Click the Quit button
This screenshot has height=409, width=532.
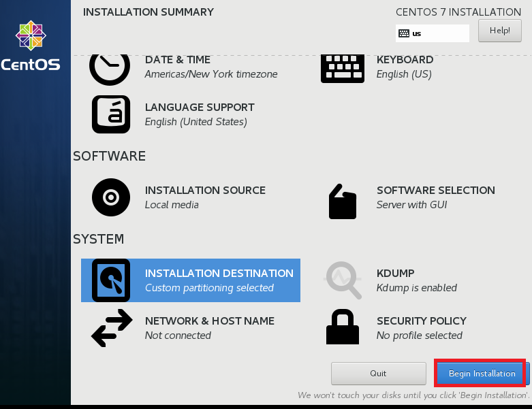[378, 374]
